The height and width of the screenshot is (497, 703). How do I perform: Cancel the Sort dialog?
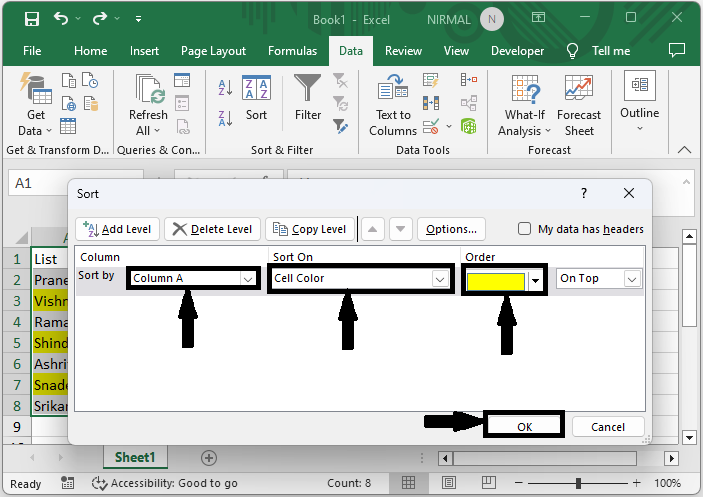tap(608, 427)
